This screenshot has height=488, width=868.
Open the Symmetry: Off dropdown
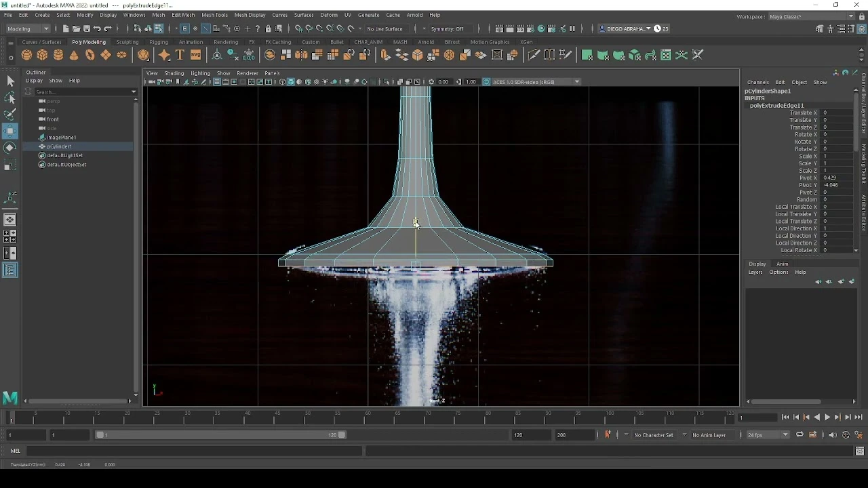(450, 28)
